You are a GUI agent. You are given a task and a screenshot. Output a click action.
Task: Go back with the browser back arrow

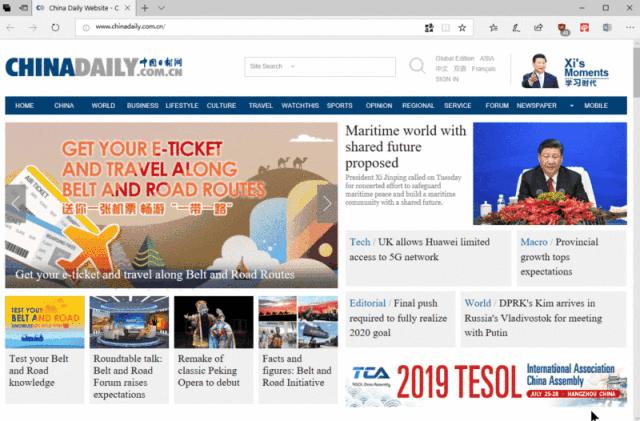(x=10, y=27)
